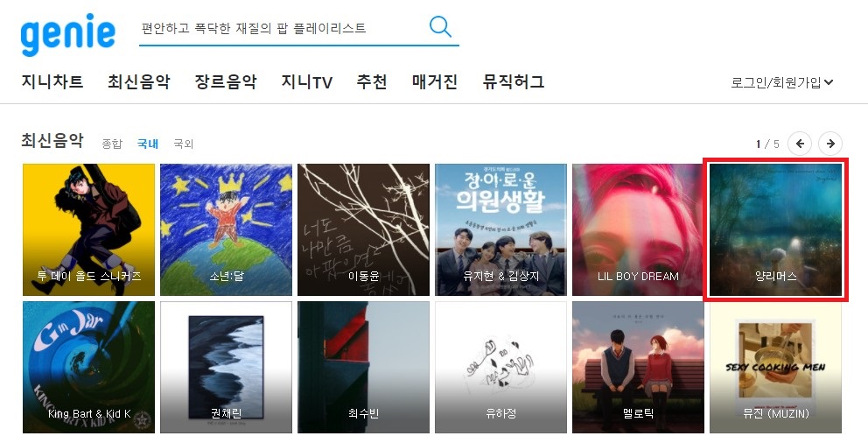This screenshot has width=868, height=443.
Task: Open the 양리머스 album thumbnail
Action: pyautogui.click(x=775, y=229)
